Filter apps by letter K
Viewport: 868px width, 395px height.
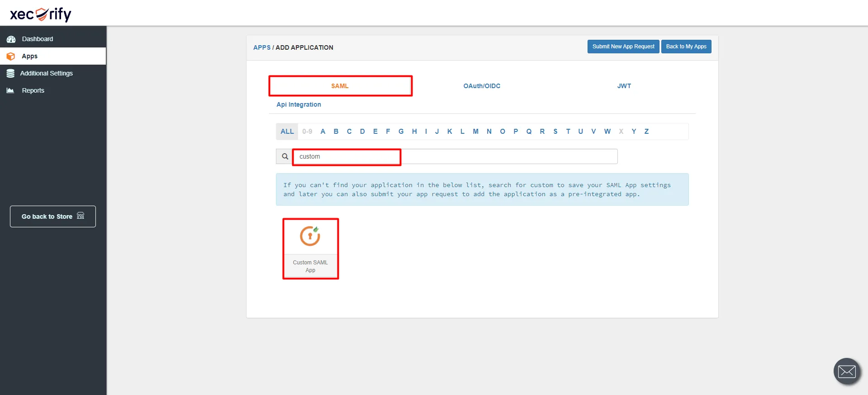point(450,132)
